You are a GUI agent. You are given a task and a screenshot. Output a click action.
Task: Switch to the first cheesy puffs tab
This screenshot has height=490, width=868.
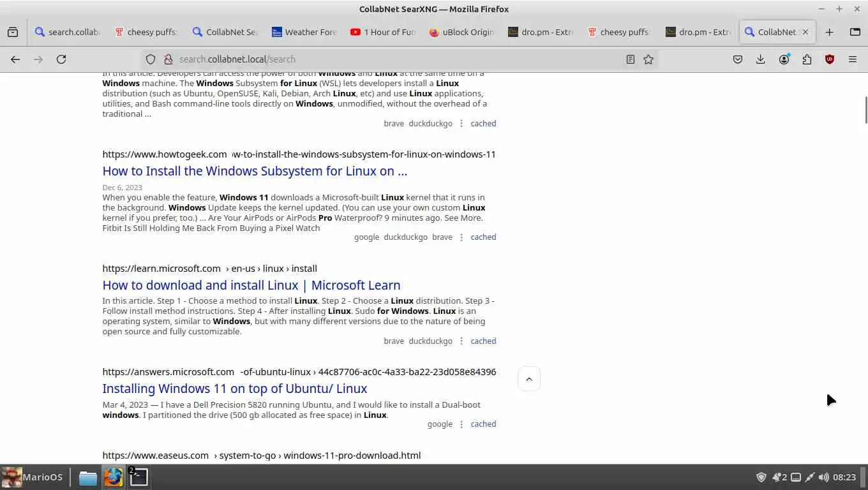[146, 32]
